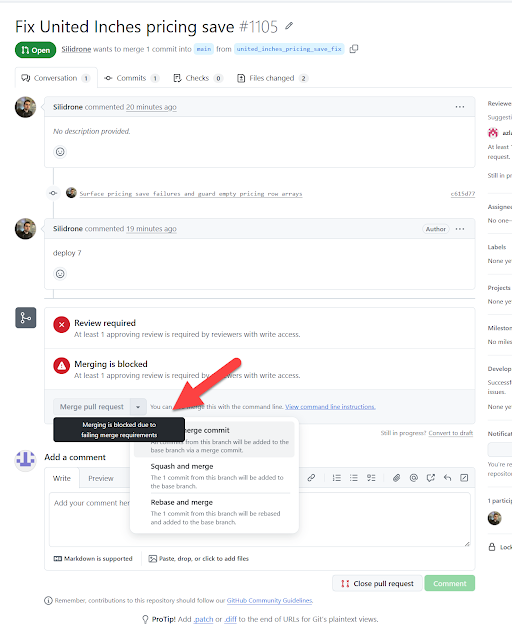This screenshot has width=512, height=639.
Task: Click the united_inches_pricing_save_fix branch label
Action: tap(289, 49)
